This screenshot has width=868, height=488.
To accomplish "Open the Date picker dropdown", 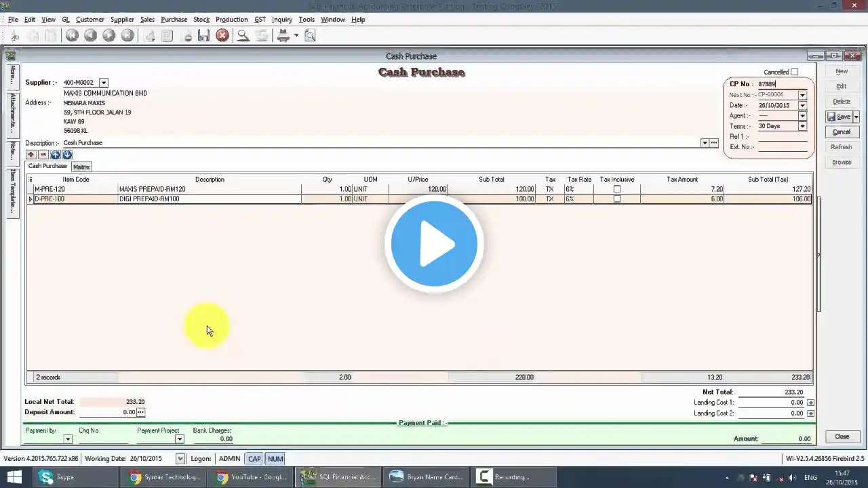I will point(802,106).
